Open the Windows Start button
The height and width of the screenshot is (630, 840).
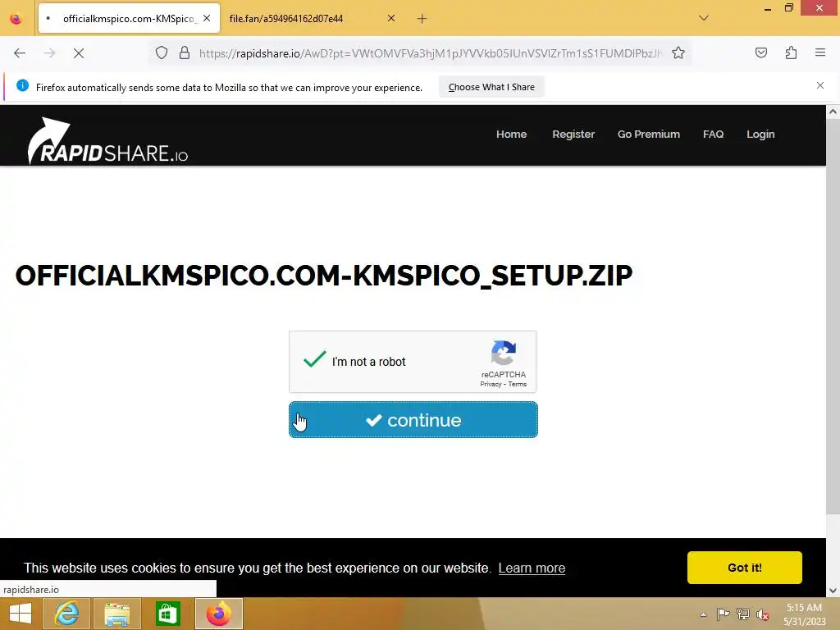tap(21, 614)
